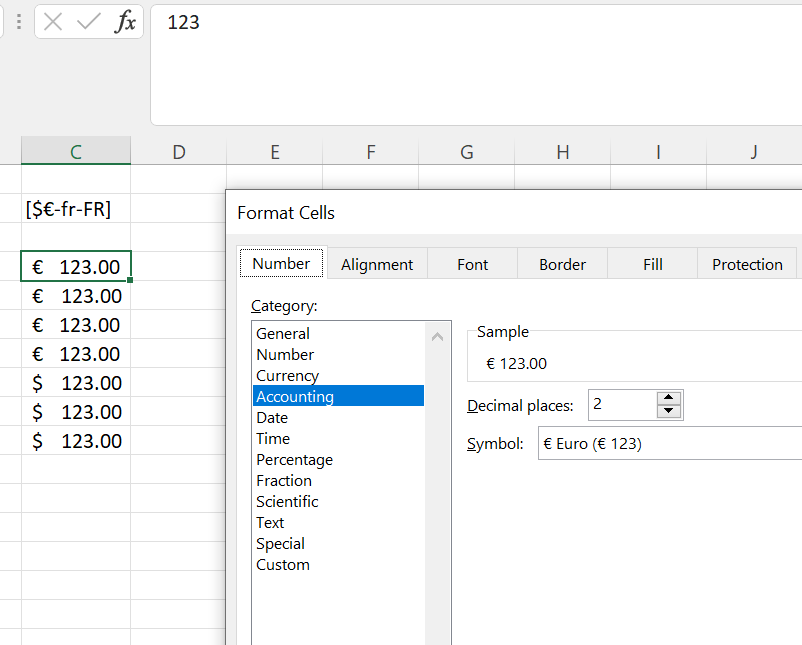Click the selected cell with € 123.00
This screenshot has width=802, height=645.
[x=76, y=266]
